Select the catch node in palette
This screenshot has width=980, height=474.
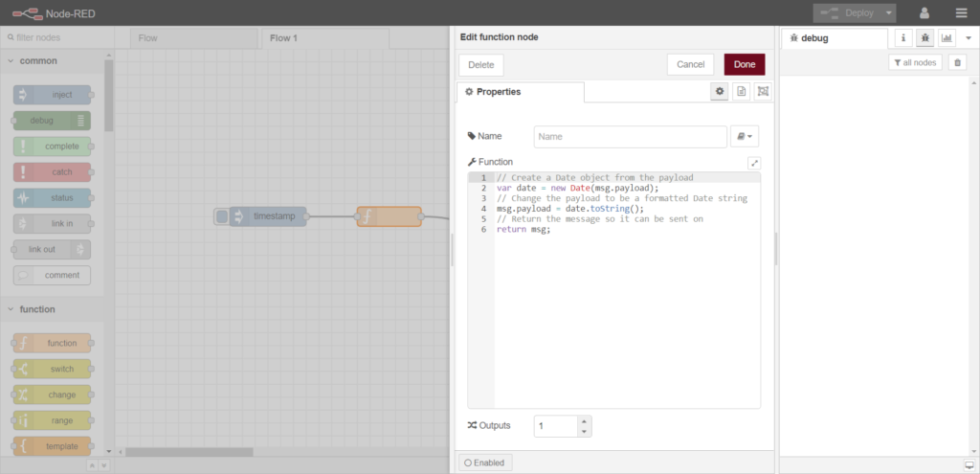(53, 172)
